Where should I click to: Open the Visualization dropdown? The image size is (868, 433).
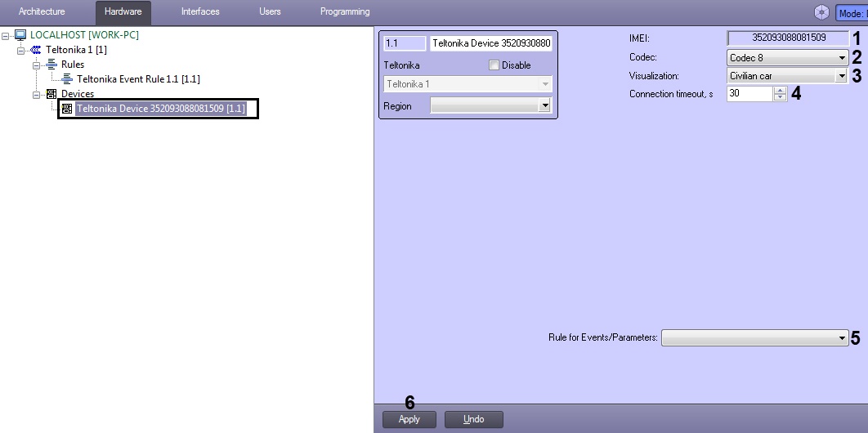[x=787, y=76]
